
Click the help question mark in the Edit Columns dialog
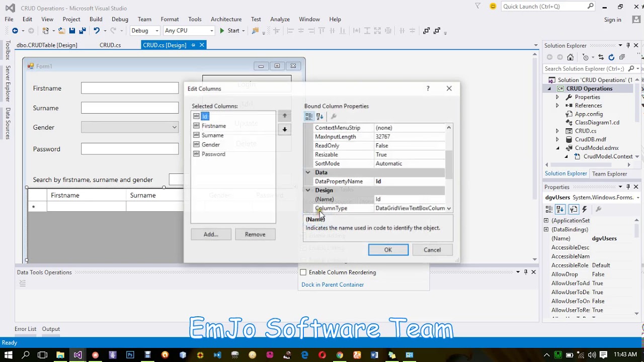[428, 88]
